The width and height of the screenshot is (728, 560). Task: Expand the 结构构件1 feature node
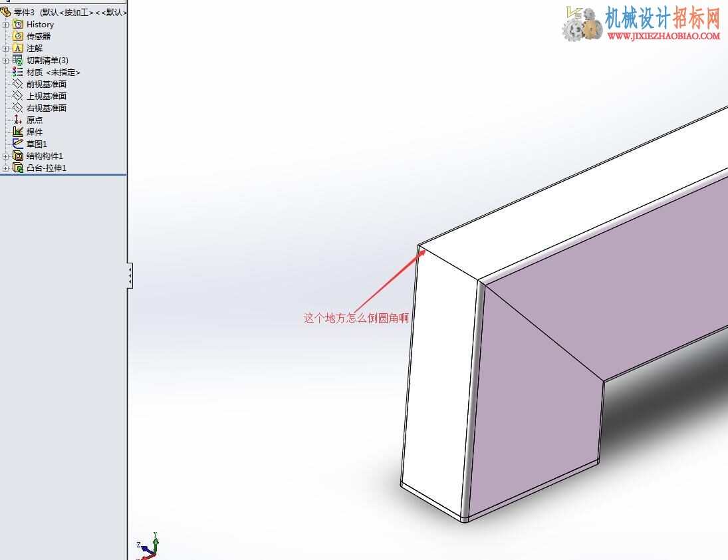(x=5, y=156)
